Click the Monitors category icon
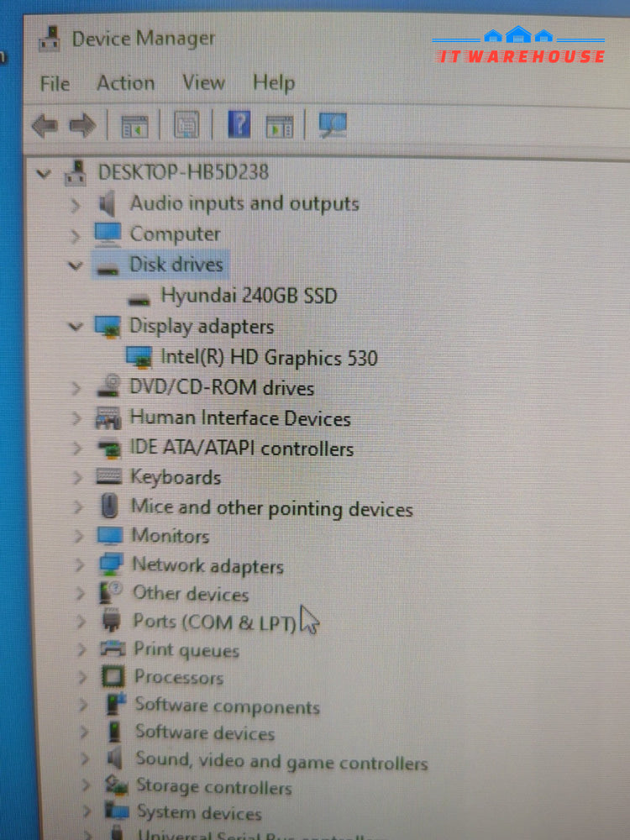Viewport: 630px width, 840px height. click(110, 536)
